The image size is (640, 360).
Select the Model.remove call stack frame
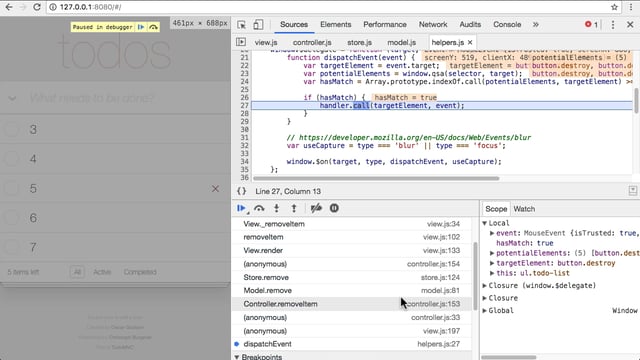click(352, 291)
